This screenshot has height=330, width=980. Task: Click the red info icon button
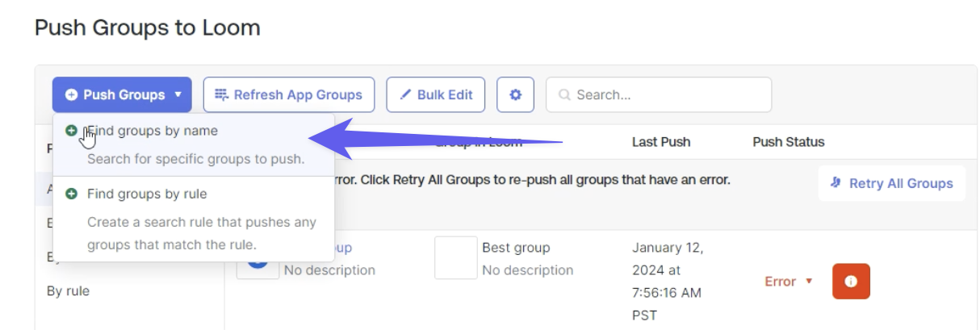click(851, 282)
